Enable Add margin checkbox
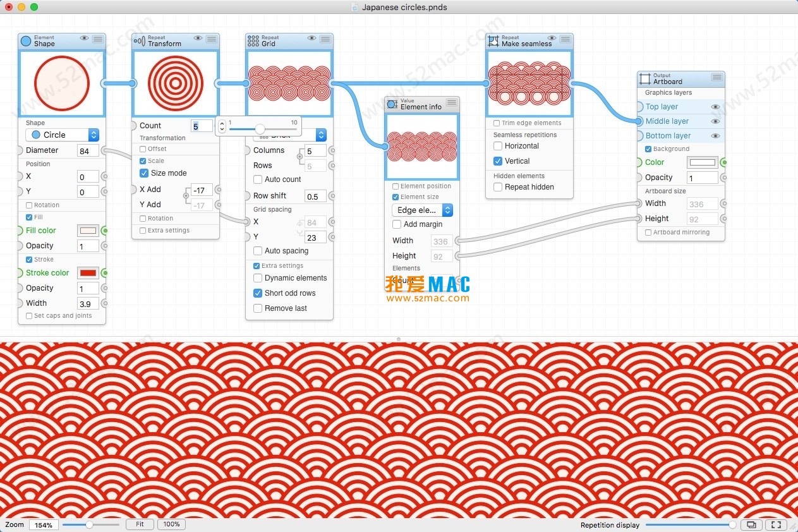The image size is (798, 532). click(397, 224)
